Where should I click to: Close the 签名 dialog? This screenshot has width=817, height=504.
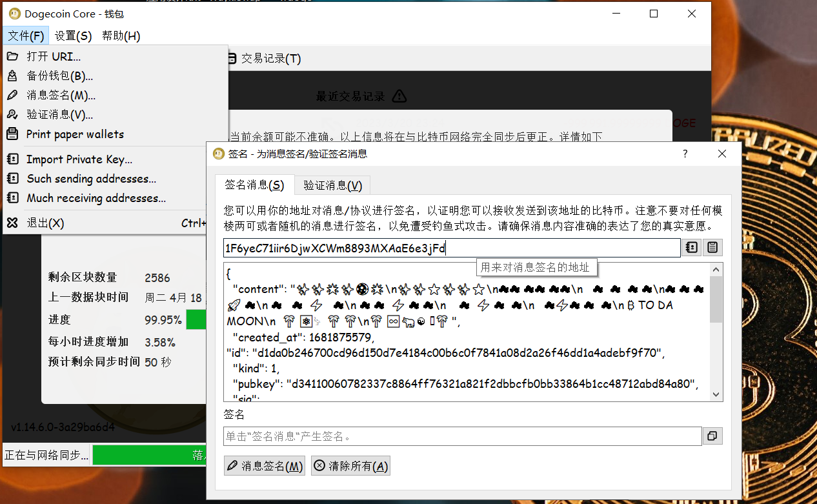click(722, 154)
